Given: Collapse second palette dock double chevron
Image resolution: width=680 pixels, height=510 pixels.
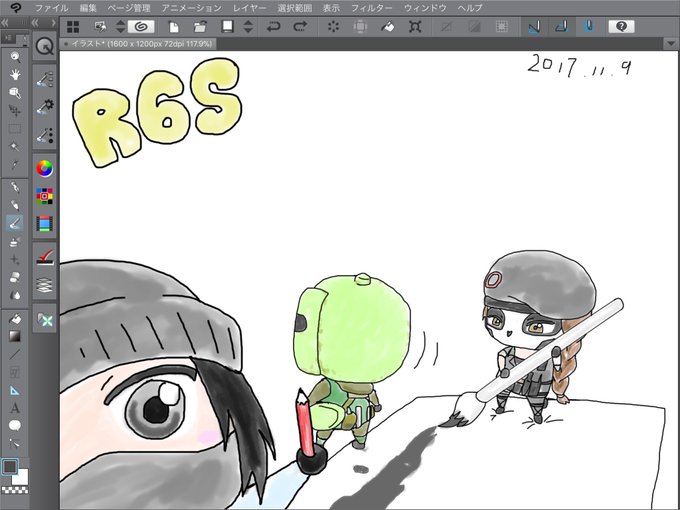Looking at the screenshot, I should pyautogui.click(x=36, y=23).
